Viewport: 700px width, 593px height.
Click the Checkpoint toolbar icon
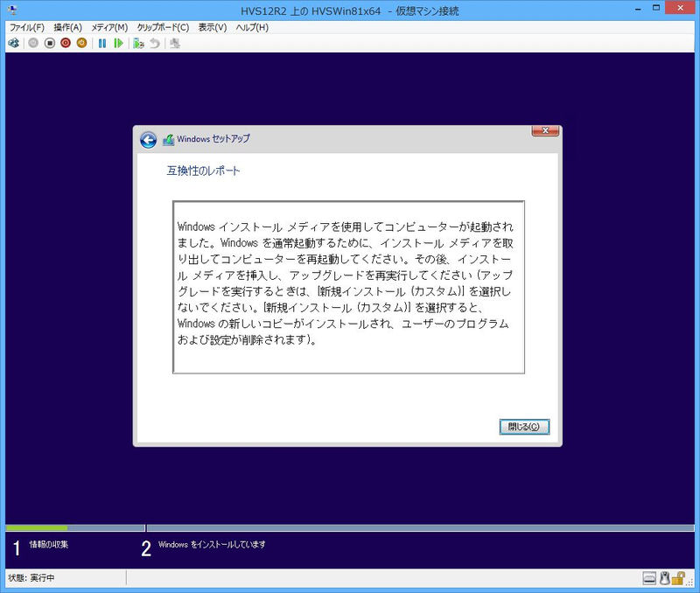point(138,43)
